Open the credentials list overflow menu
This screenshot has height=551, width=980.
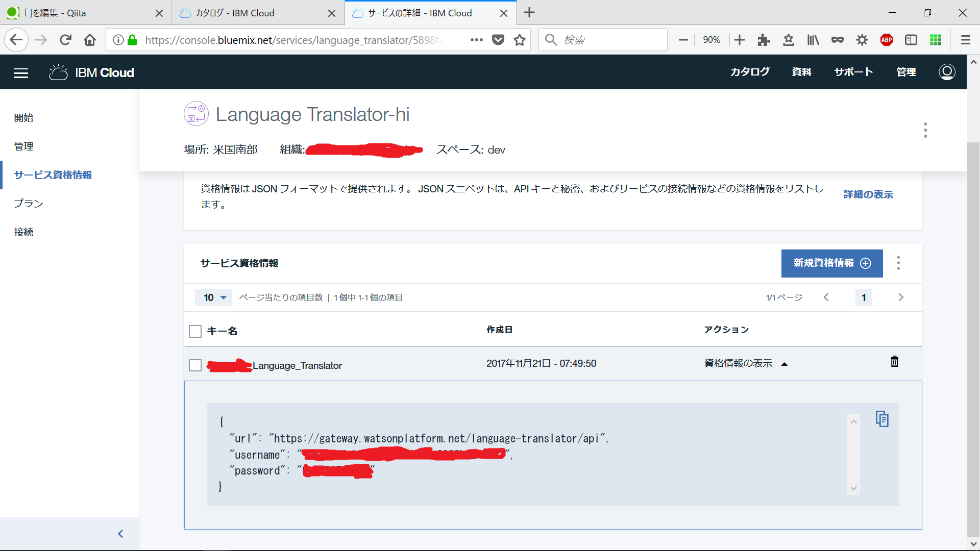tap(898, 263)
